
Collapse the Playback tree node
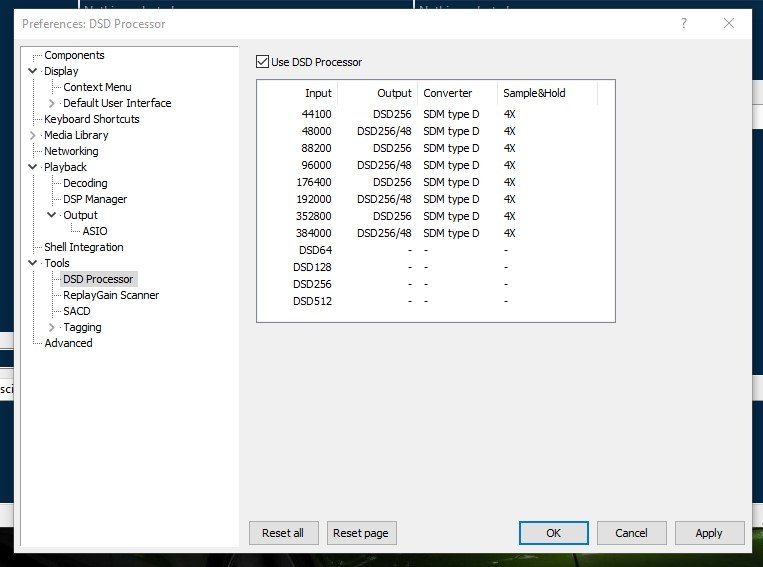pos(33,167)
